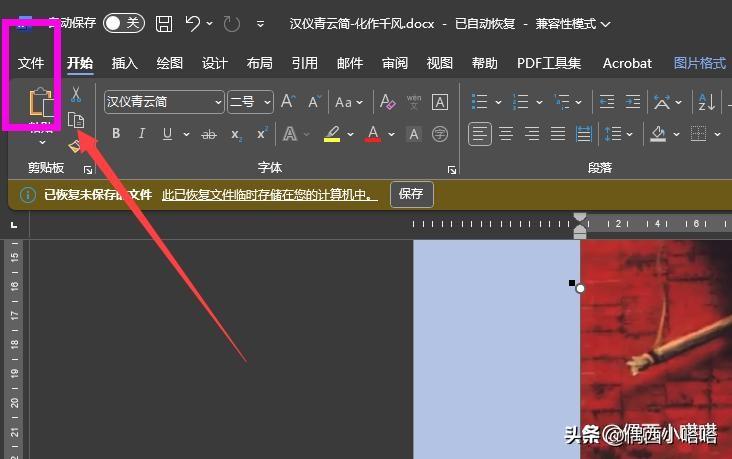Viewport: 732px width, 459px height.
Task: Click the distributed alignment icon
Action: coord(584,134)
